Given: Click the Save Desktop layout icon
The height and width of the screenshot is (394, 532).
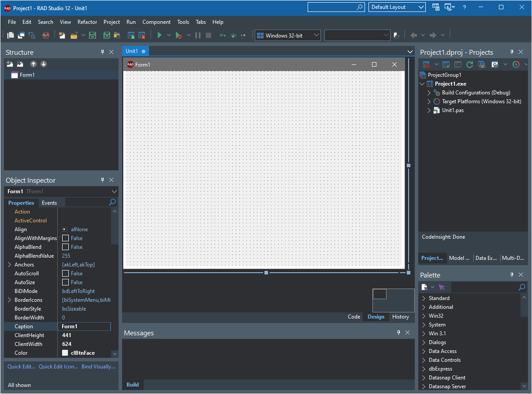Looking at the screenshot, I should point(436,7).
